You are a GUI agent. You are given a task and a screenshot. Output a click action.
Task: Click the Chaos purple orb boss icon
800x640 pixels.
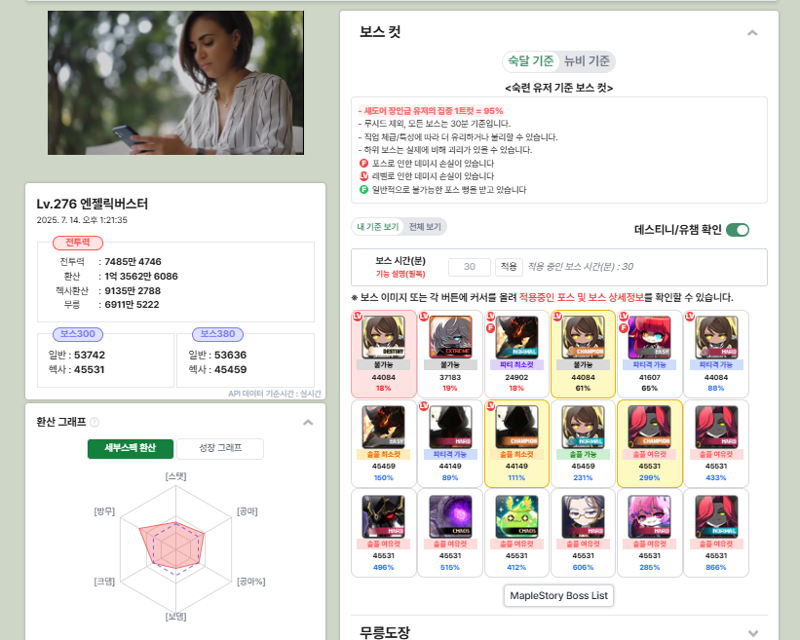[x=450, y=516]
